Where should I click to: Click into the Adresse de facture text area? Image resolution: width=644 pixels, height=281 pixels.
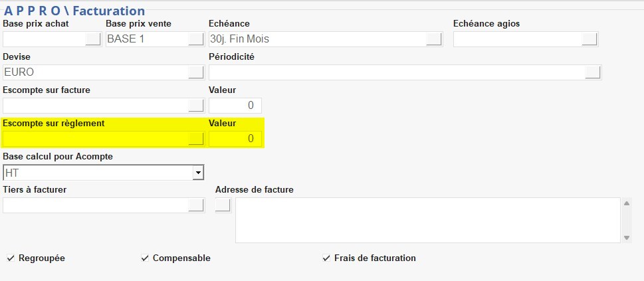(427, 220)
